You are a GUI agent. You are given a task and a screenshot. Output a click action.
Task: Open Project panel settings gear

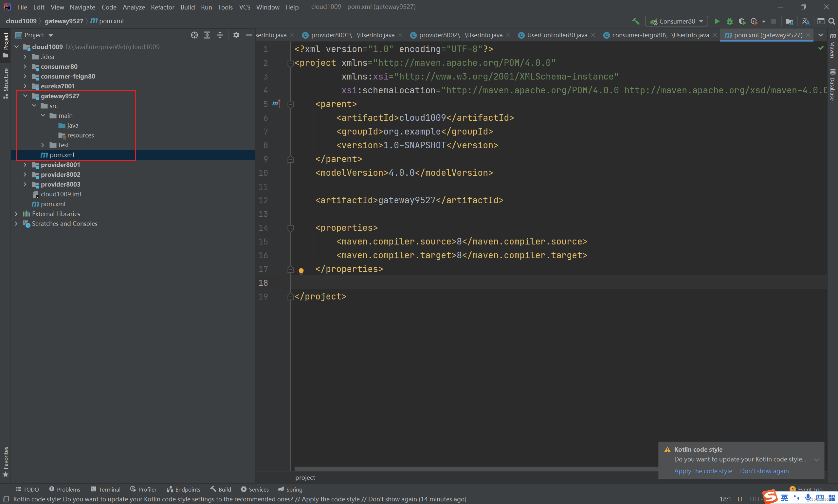coord(236,35)
